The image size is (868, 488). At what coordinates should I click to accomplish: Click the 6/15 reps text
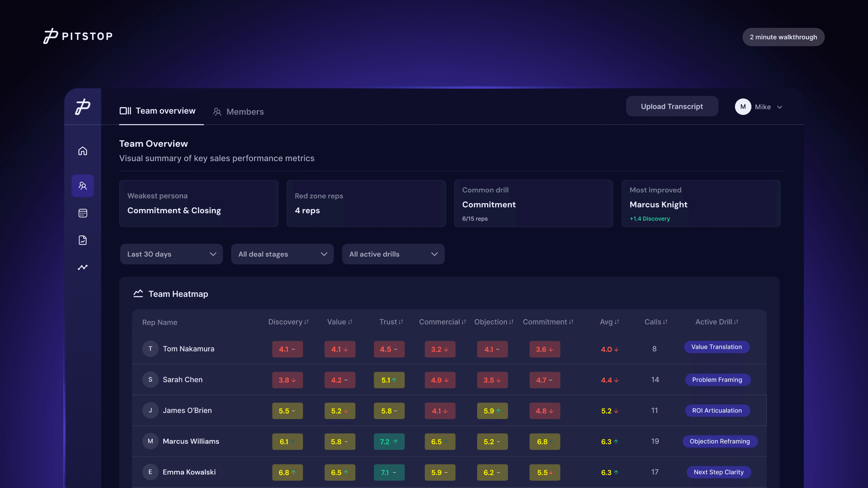[x=475, y=219]
